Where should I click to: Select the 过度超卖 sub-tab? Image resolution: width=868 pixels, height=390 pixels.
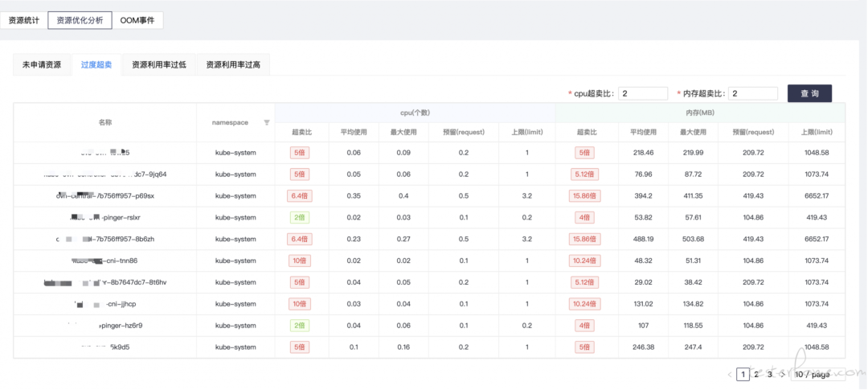[96, 65]
